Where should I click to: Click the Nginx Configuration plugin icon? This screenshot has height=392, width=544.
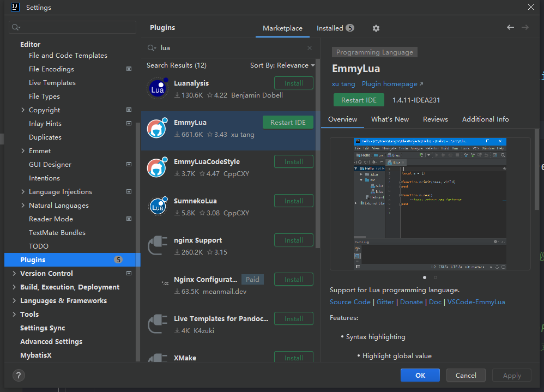165,283
